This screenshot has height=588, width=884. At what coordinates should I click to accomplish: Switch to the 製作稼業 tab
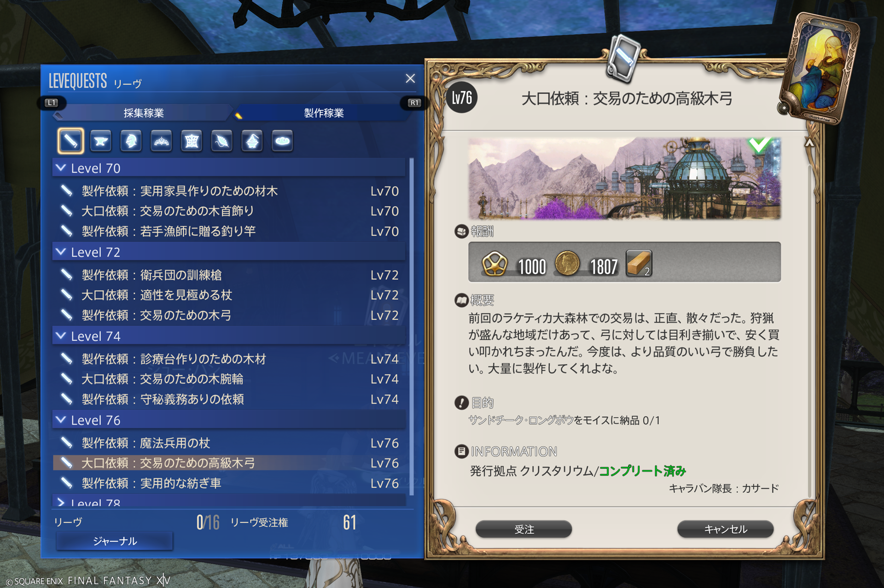[x=324, y=113]
